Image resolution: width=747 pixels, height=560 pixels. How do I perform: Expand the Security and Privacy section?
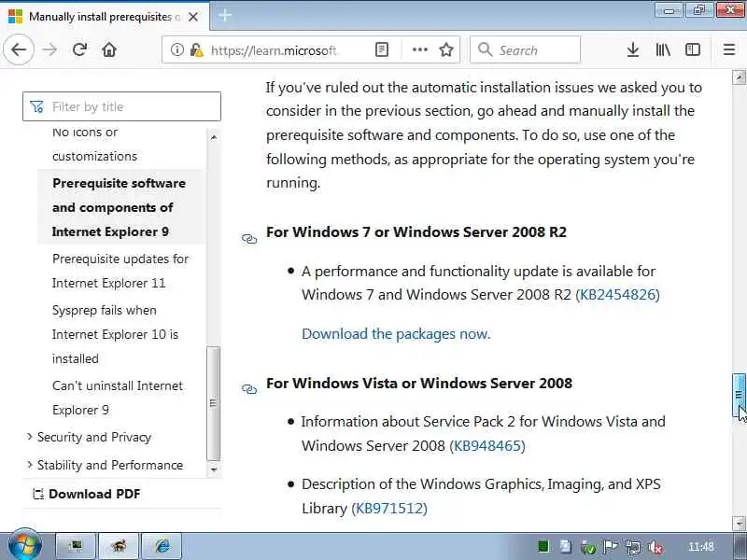coord(94,437)
